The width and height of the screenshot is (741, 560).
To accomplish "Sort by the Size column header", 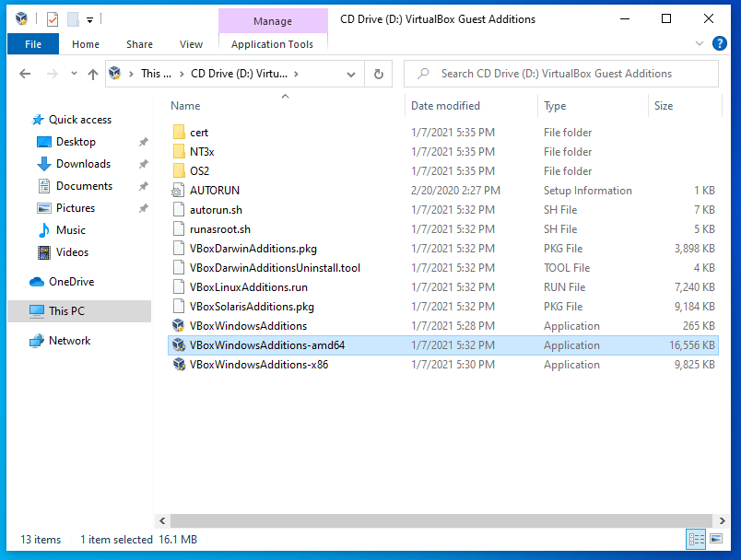I will tap(664, 106).
